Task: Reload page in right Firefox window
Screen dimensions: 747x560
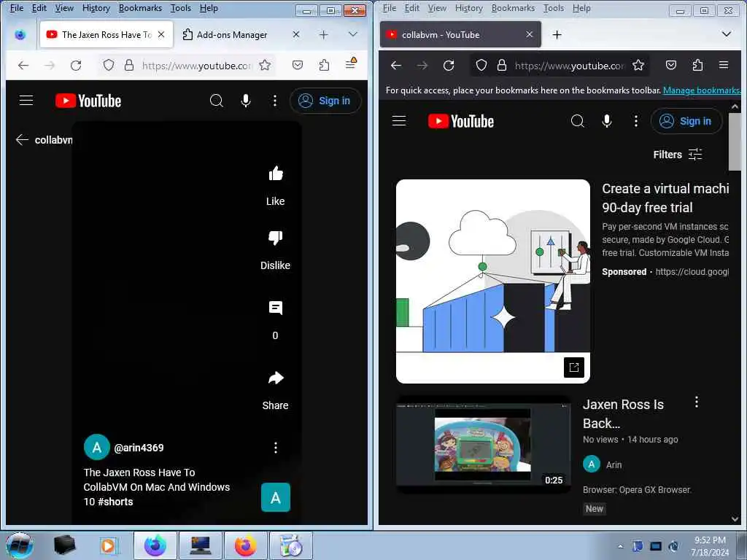Action: coord(449,65)
